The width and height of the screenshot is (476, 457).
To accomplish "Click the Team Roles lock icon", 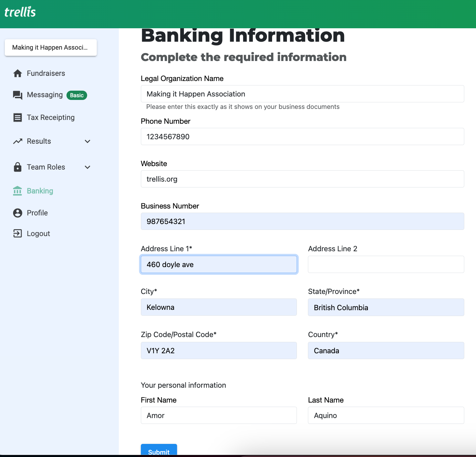I will point(17,167).
